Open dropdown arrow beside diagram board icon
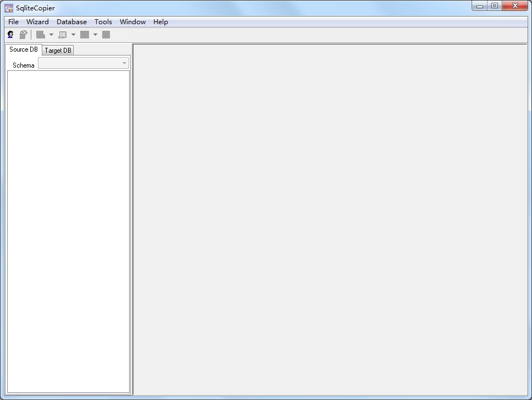 coord(74,35)
